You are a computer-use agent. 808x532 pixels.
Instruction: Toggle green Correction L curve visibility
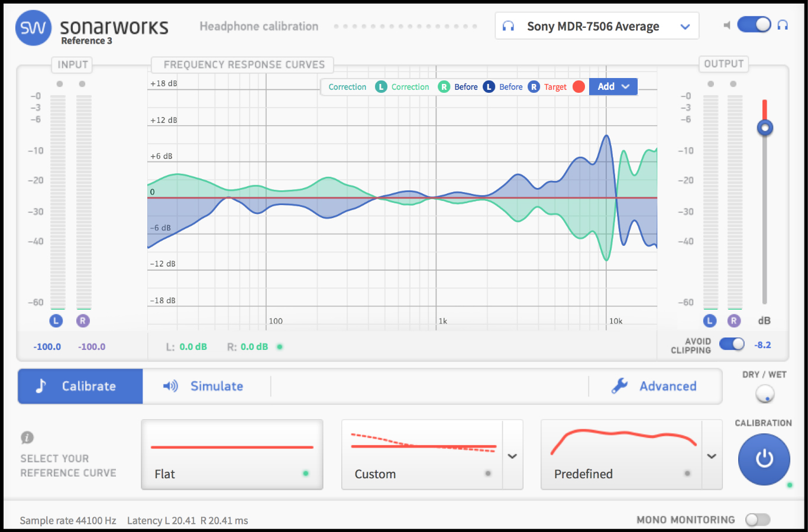pyautogui.click(x=381, y=87)
